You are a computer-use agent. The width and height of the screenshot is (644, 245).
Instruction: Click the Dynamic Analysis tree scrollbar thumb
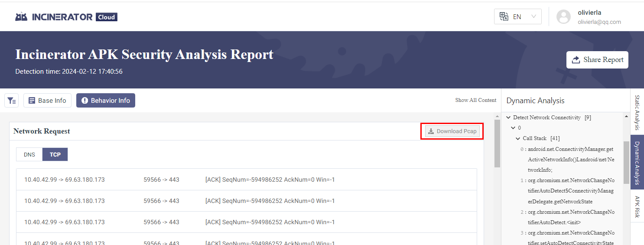(626, 163)
